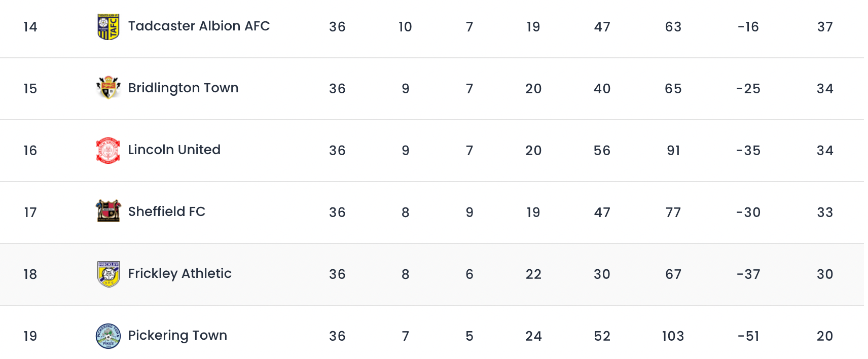Click the Tadcaster Albion AFC club crest
This screenshot has height=359, width=868.
tap(108, 27)
